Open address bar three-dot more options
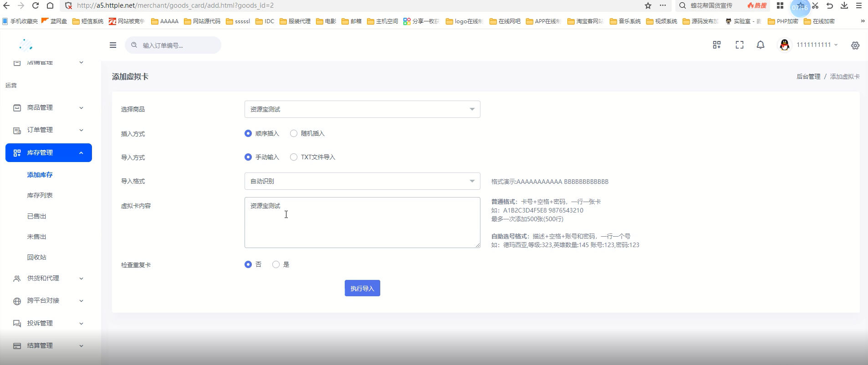The height and width of the screenshot is (365, 868). pyautogui.click(x=663, y=5)
